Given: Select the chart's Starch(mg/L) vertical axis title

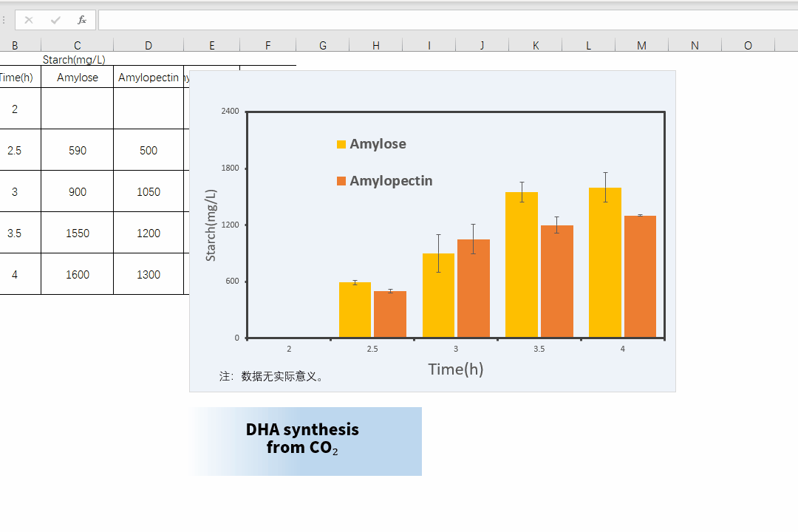Looking at the screenshot, I should click(211, 225).
